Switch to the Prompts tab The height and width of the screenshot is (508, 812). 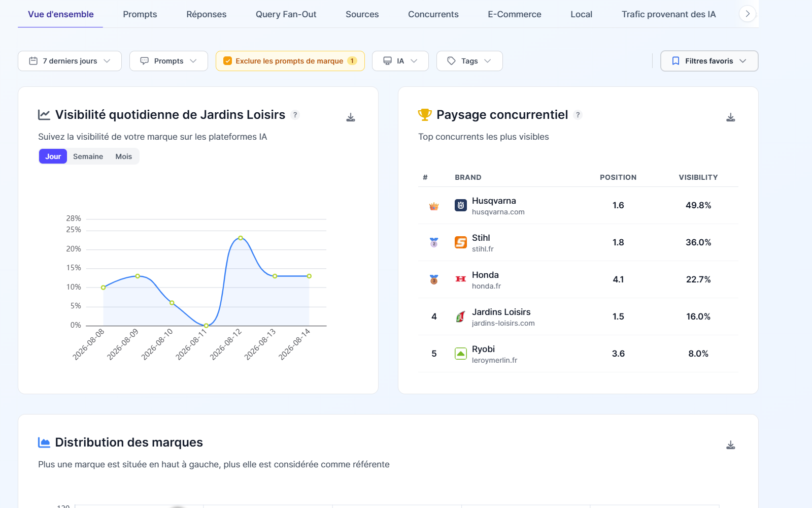point(140,14)
